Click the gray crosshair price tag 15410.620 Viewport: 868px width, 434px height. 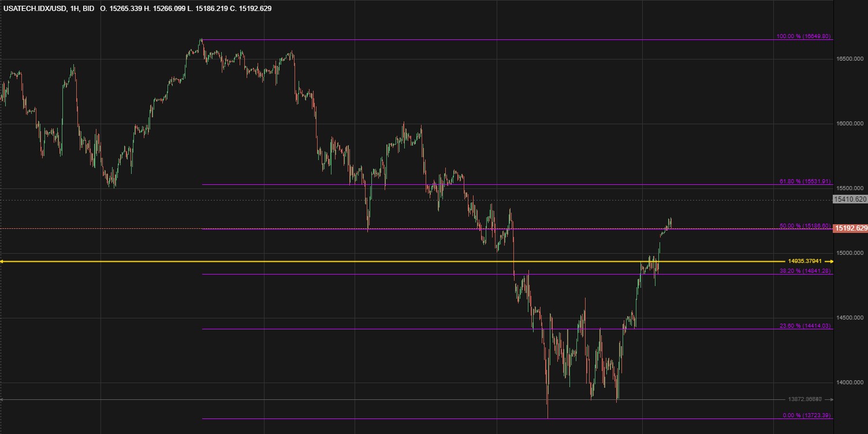pyautogui.click(x=849, y=200)
